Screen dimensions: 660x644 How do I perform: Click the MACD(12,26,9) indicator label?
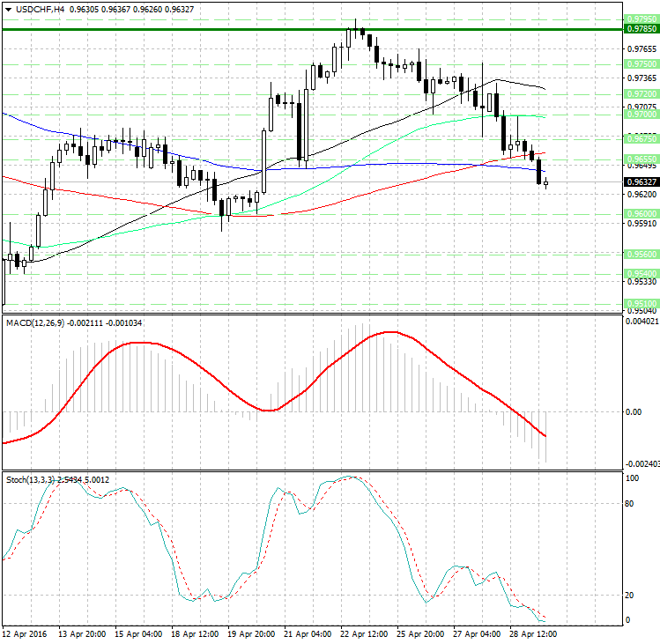[x=42, y=323]
